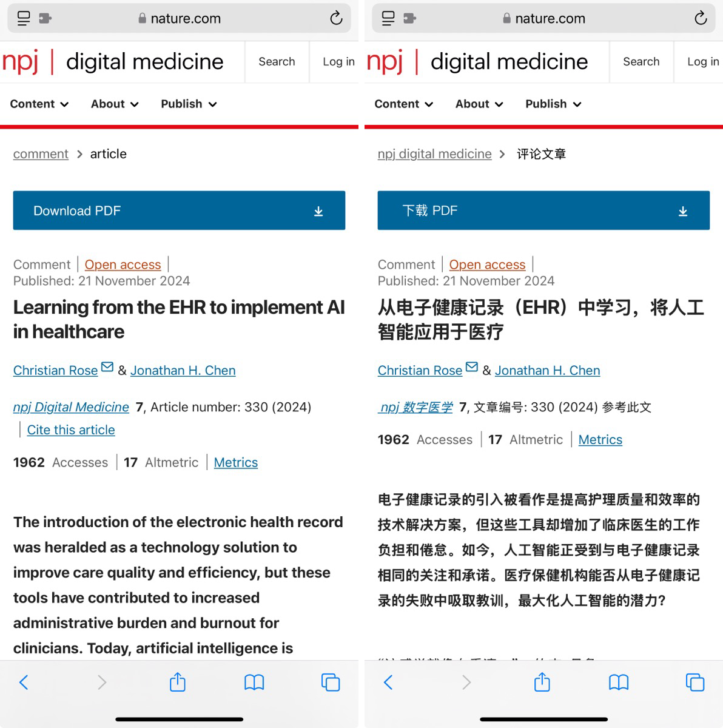Expand Content dropdown on the English page

(39, 104)
